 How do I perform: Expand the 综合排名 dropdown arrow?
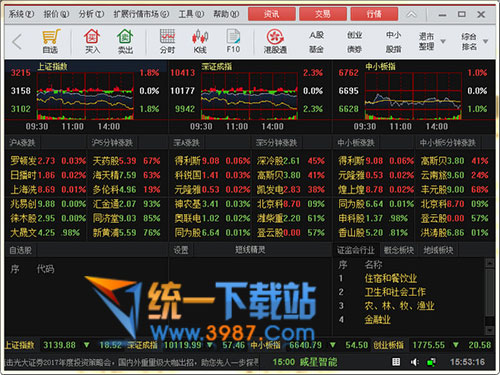486,42
